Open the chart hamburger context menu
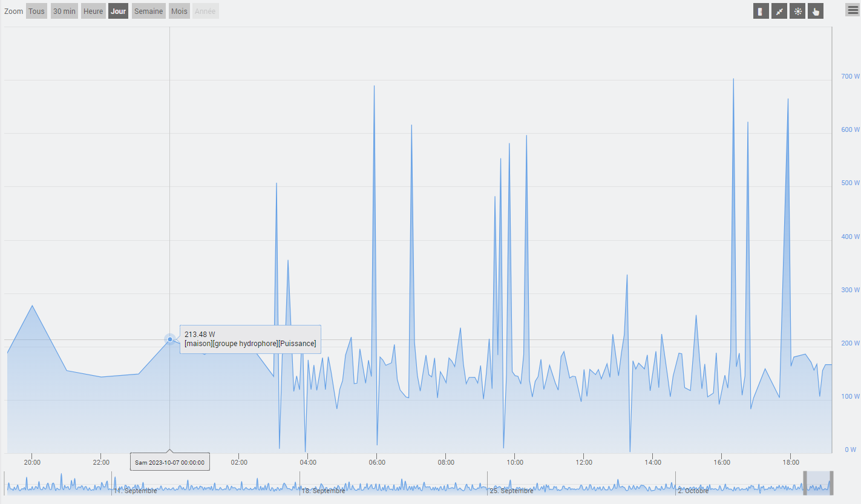Screen dimensions: 861x504 [x=853, y=10]
